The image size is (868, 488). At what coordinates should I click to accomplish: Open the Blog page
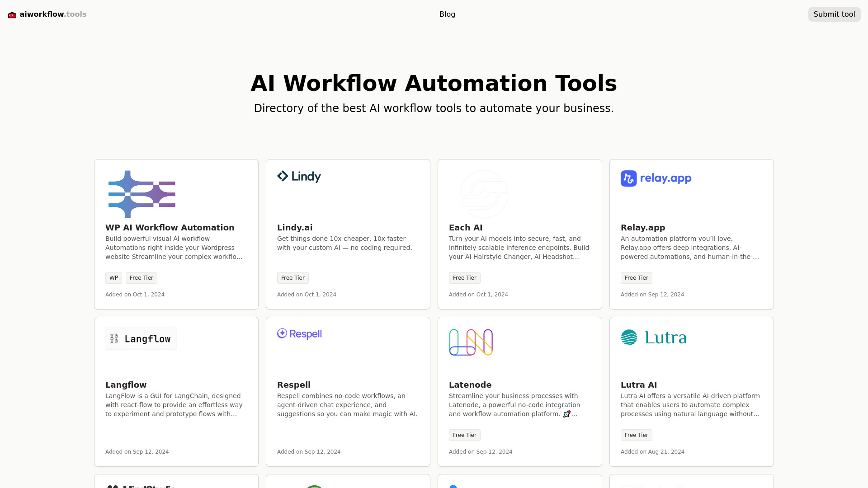point(447,14)
